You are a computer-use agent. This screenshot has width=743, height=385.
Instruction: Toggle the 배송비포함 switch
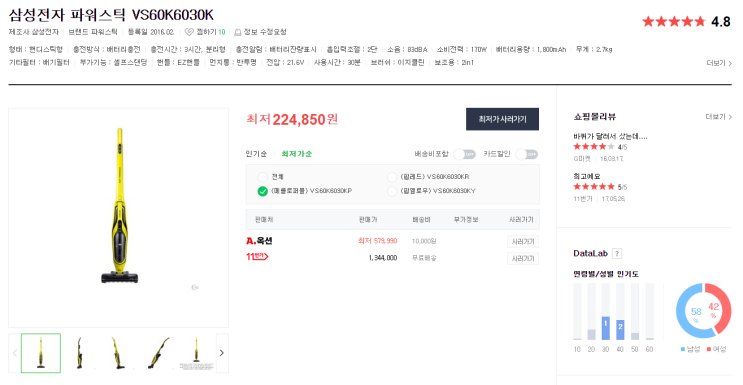click(x=464, y=154)
